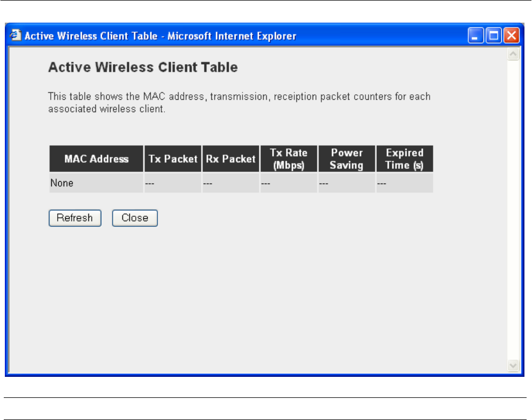
Task: Click the Active Wireless Client Table page heading
Action: click(x=143, y=67)
